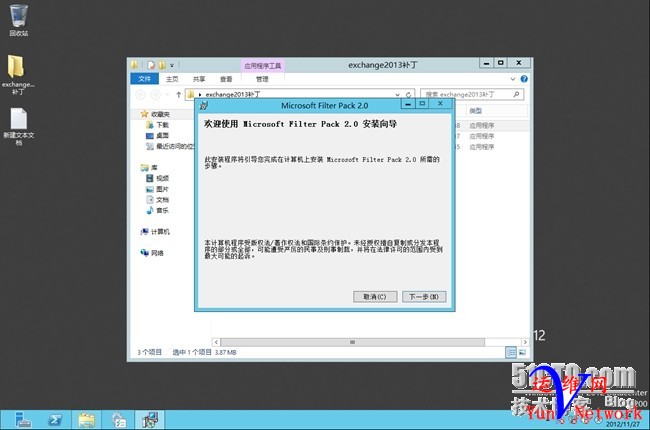Click the Filter Pack dialog title icon
Viewport: 650px width, 430px height.
pyautogui.click(x=204, y=106)
